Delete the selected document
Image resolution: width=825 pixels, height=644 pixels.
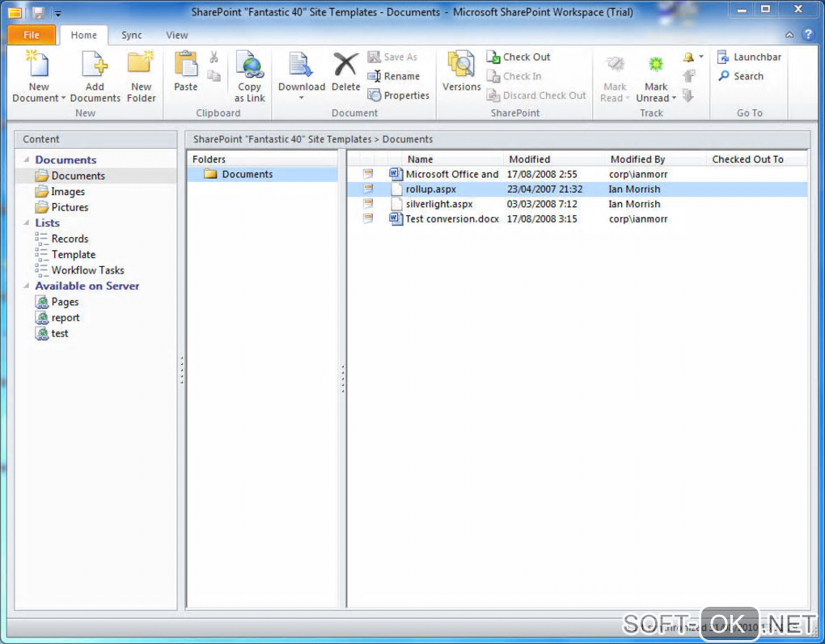click(x=345, y=71)
